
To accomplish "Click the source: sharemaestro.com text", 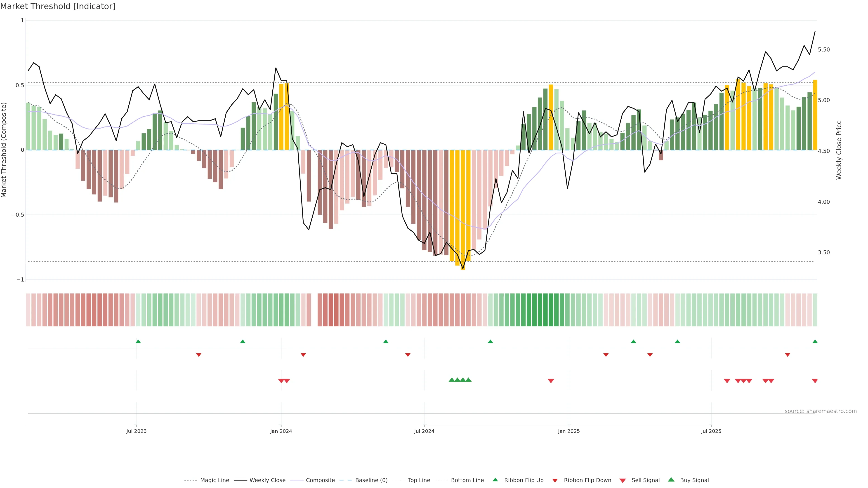I will click(821, 411).
